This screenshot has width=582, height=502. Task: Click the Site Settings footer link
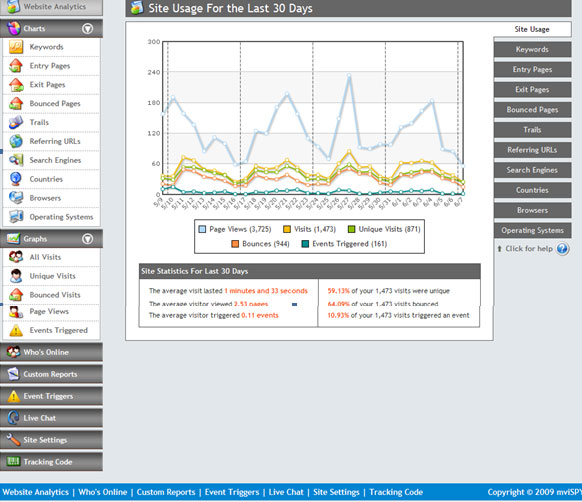(336, 492)
